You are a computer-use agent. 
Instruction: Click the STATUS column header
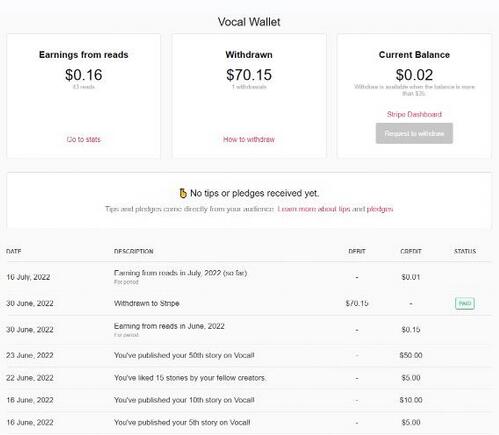[x=465, y=251]
